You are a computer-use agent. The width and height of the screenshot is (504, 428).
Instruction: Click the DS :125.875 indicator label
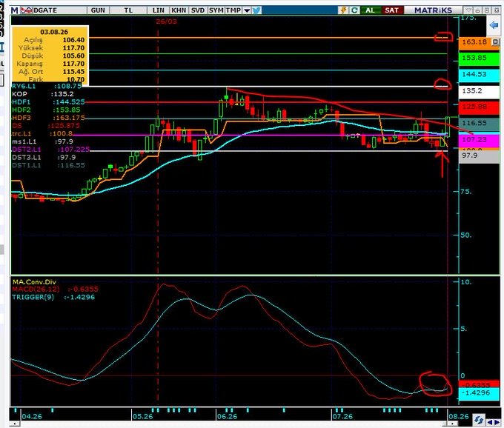[x=46, y=126]
